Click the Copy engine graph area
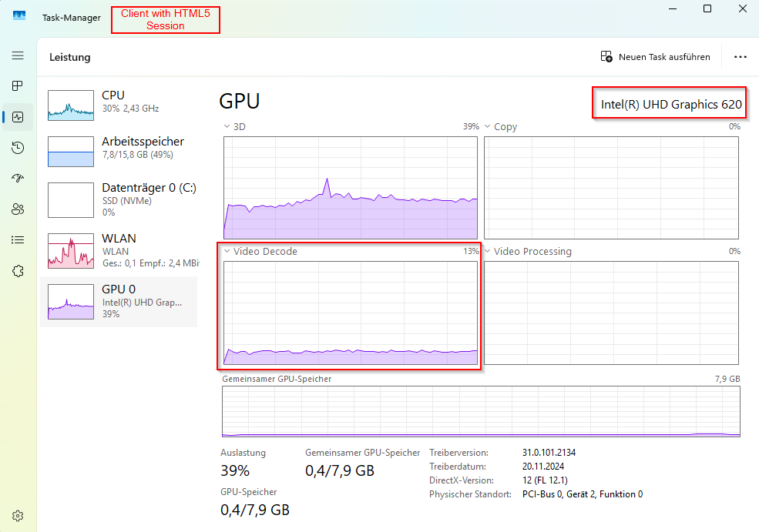The image size is (759, 532). tap(611, 188)
